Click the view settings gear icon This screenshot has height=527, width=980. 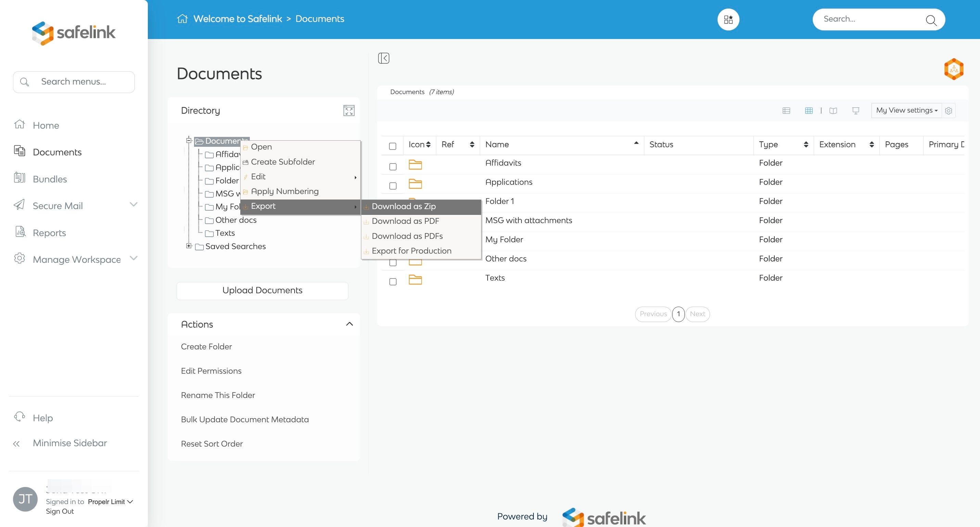click(x=949, y=111)
